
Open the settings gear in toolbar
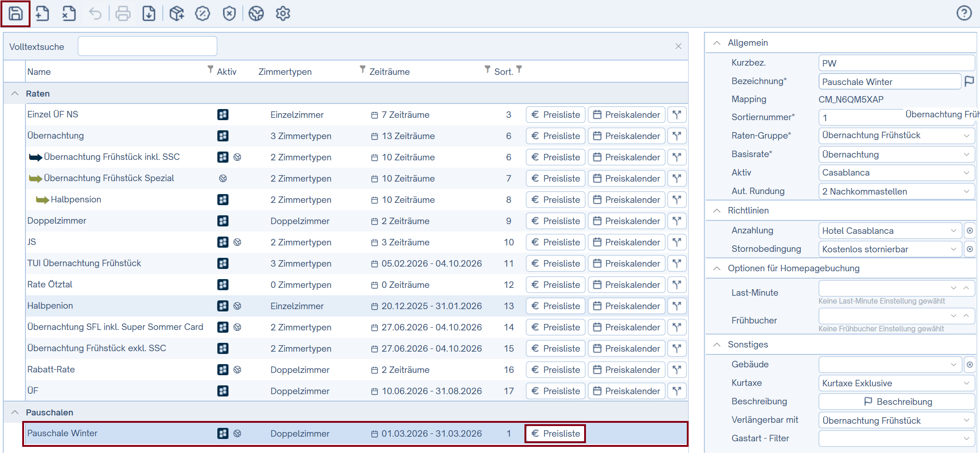pos(283,13)
